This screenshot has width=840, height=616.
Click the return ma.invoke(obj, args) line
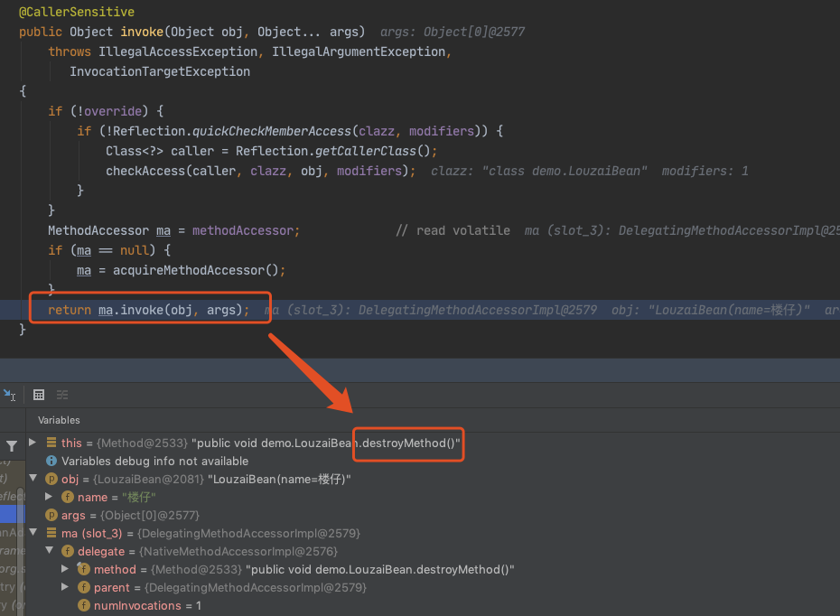click(x=148, y=310)
